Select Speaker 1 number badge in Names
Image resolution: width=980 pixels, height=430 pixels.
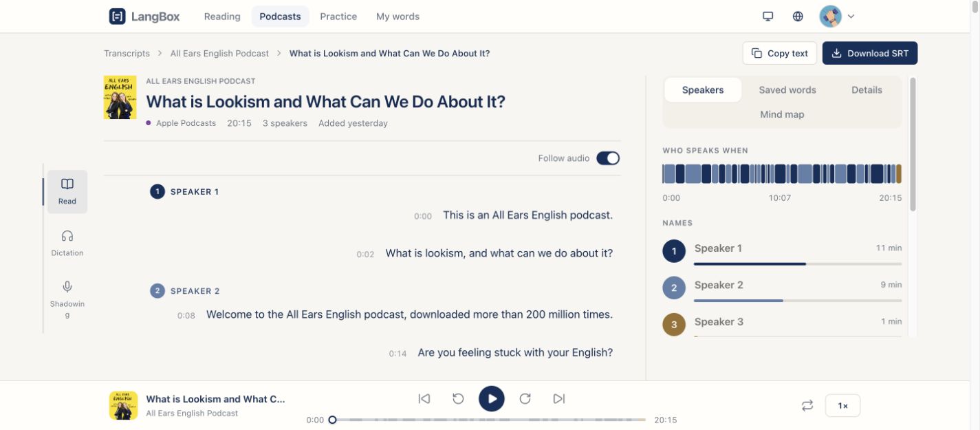pos(674,251)
